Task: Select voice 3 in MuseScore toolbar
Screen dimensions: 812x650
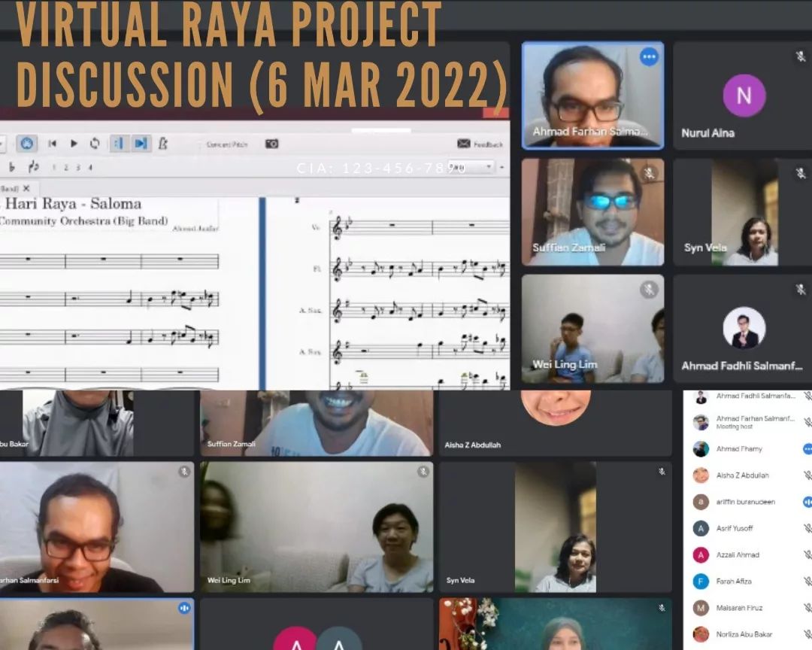Action: click(x=77, y=168)
